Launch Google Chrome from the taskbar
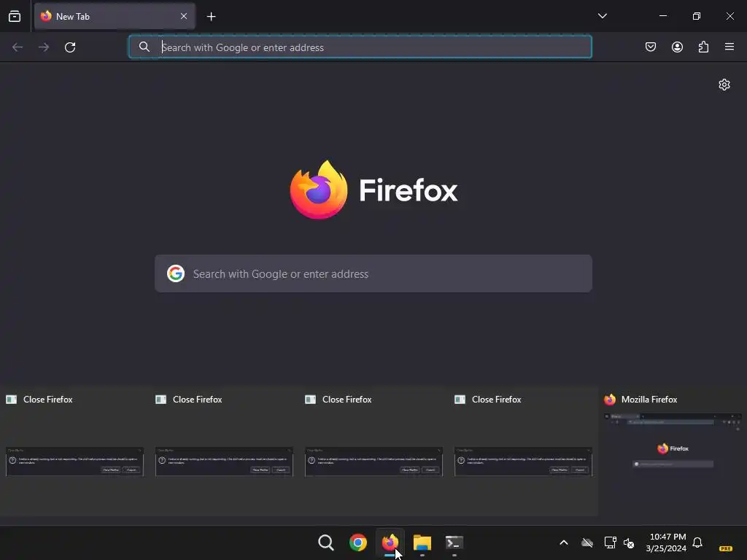Image resolution: width=747 pixels, height=560 pixels. click(357, 542)
